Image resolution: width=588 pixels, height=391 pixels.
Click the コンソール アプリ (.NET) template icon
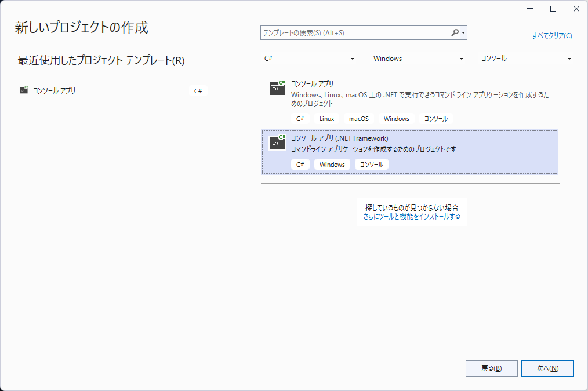point(277,87)
